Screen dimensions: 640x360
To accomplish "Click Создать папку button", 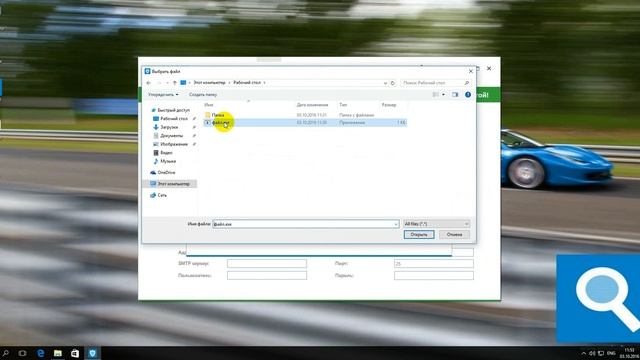I will coord(203,95).
